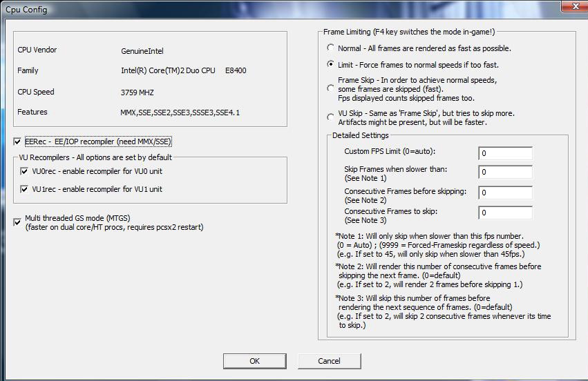Image resolution: width=588 pixels, height=381 pixels.
Task: Click the CPU Vendor label
Action: click(37, 50)
